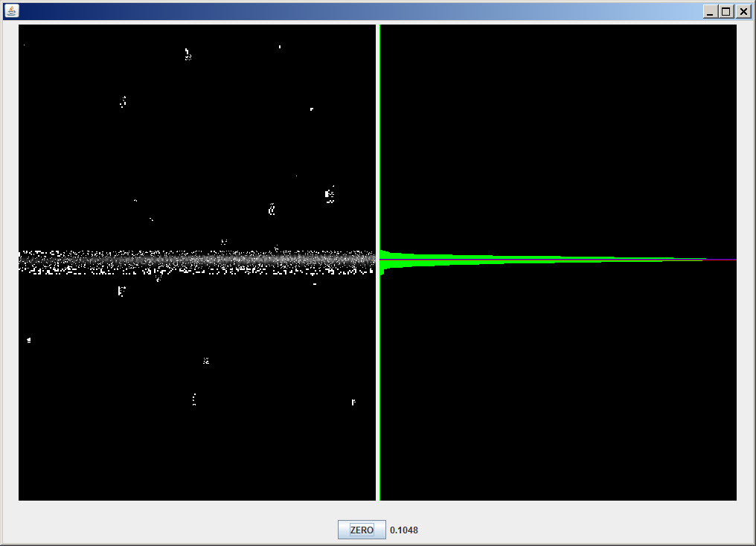Minimize the Java window
This screenshot has width=756, height=546.
tap(710, 12)
